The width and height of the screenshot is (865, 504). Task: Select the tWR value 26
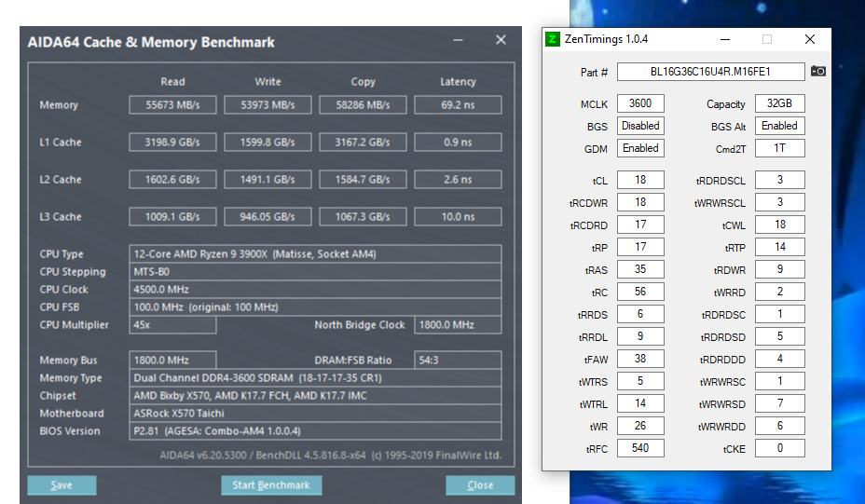click(640, 426)
